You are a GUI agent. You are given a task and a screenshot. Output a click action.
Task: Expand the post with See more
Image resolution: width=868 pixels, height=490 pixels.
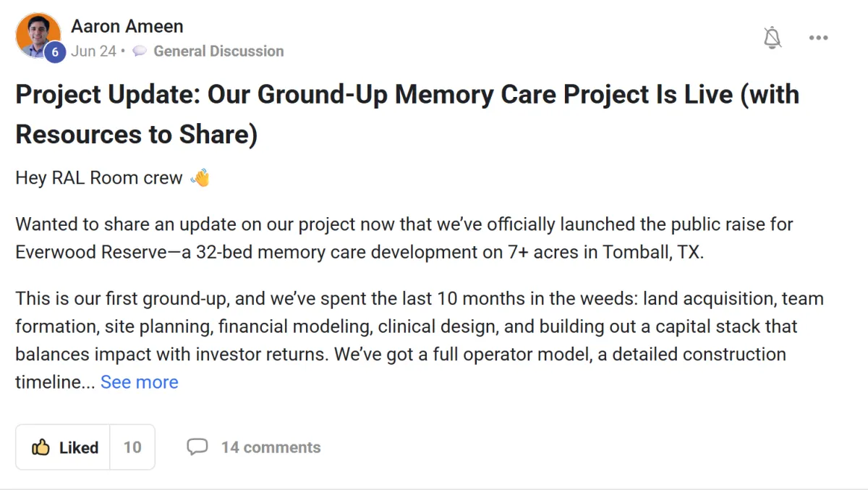click(140, 382)
